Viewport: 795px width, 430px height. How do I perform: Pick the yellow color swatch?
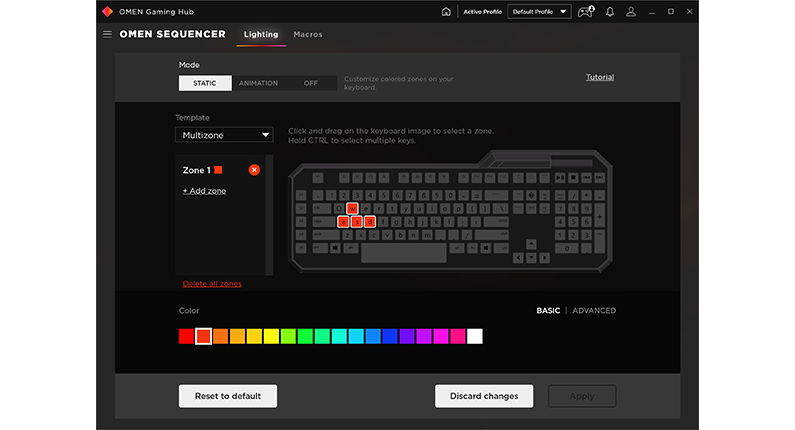271,336
